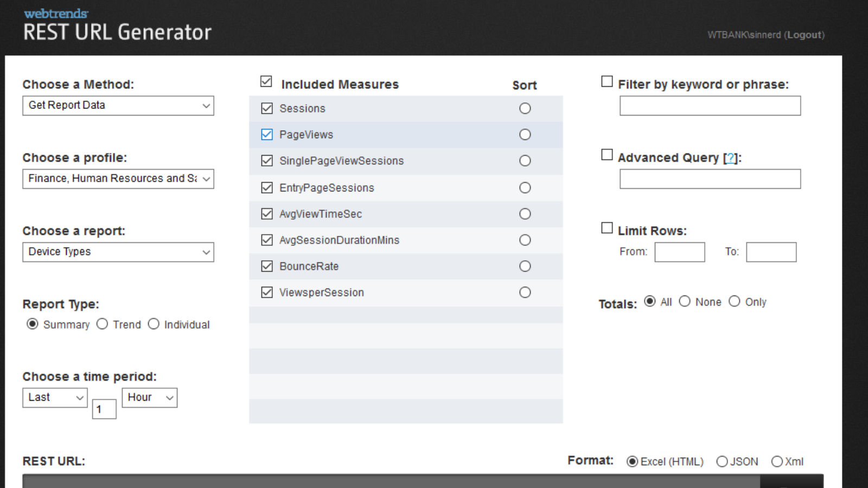Open the Last time period dropdown
Image resolution: width=868 pixels, height=488 pixels.
(55, 397)
